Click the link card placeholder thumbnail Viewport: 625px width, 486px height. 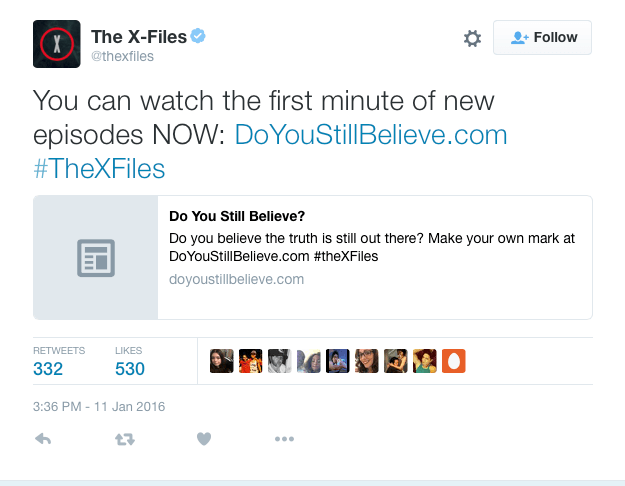click(96, 257)
